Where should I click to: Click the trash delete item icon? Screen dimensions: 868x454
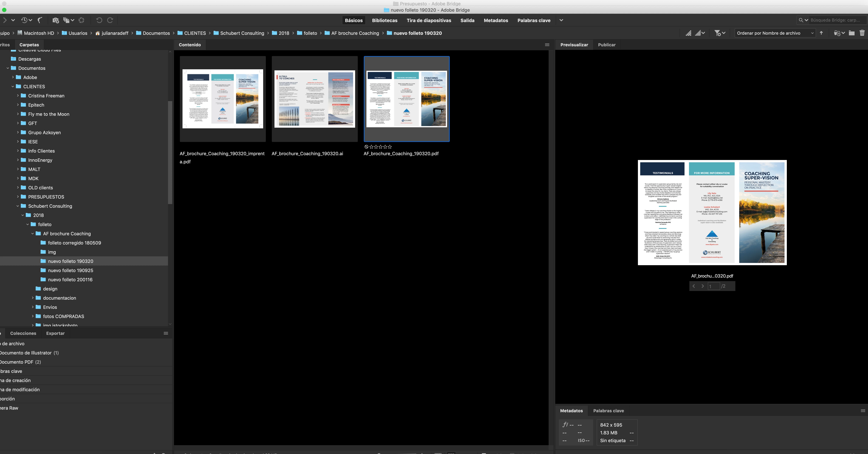point(862,33)
